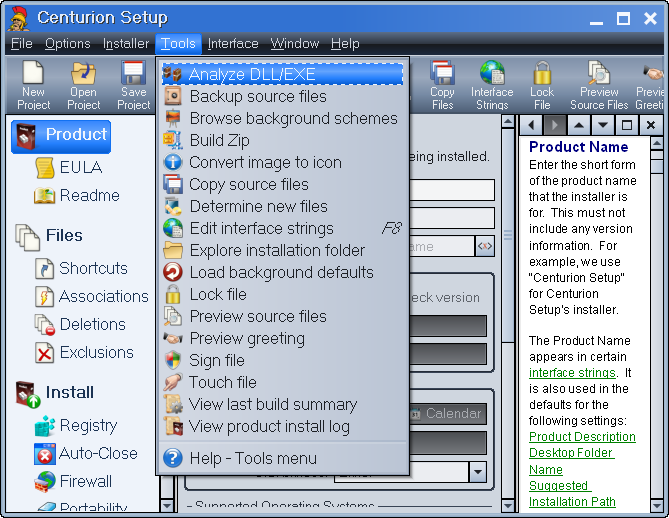Open the Installer menu
This screenshot has width=669, height=518.
point(126,44)
